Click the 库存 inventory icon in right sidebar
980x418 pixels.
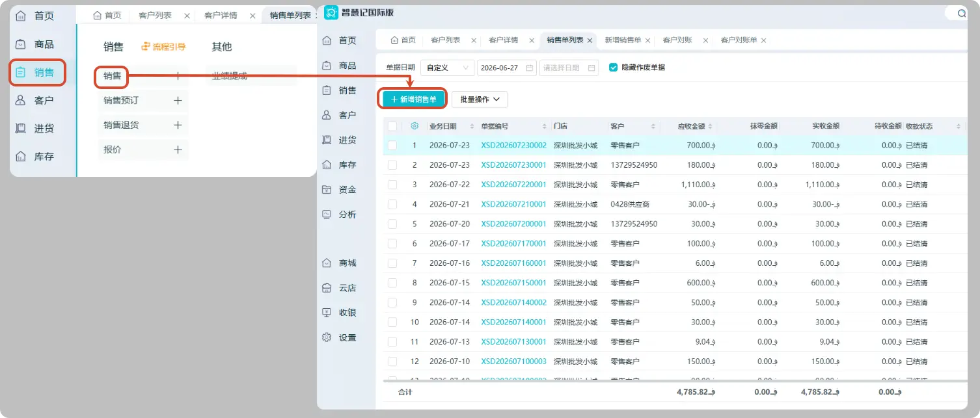point(327,165)
